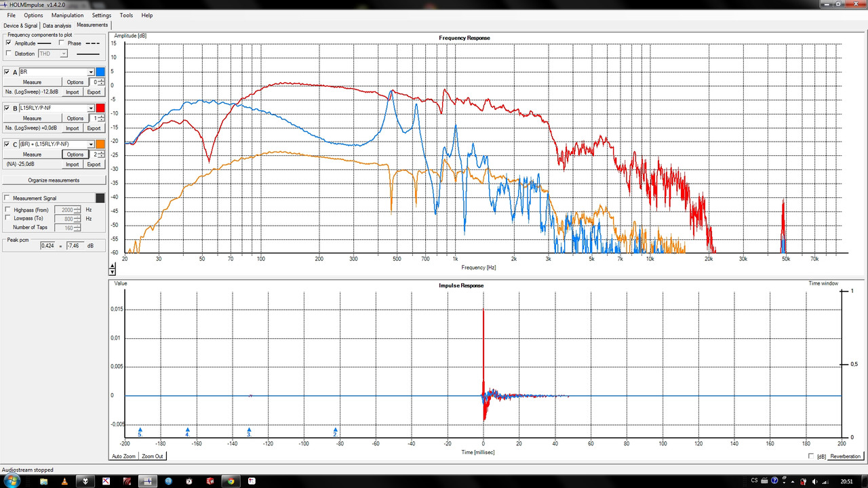Image resolution: width=868 pixels, height=488 pixels.
Task: Click the blue color swatch for A
Action: [100, 72]
